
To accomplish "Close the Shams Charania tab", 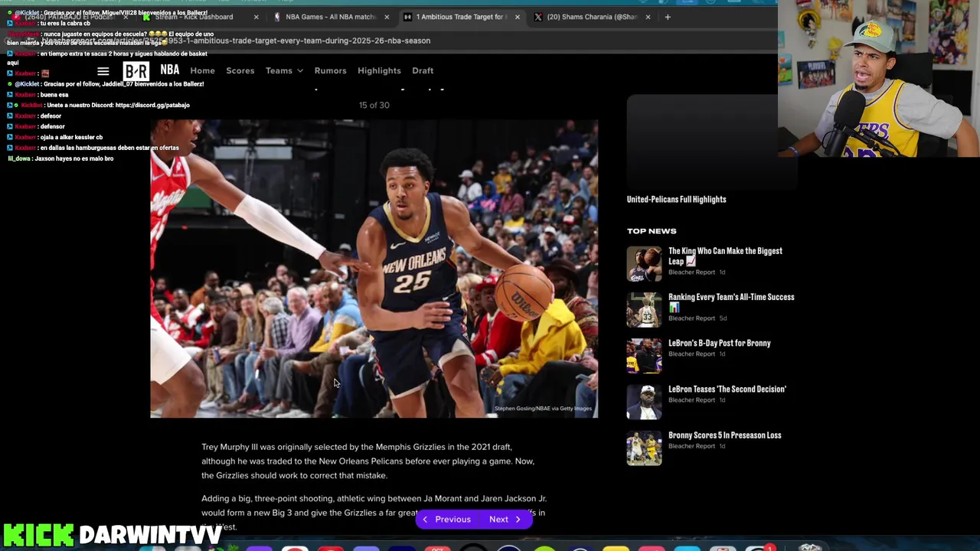I will tap(648, 17).
